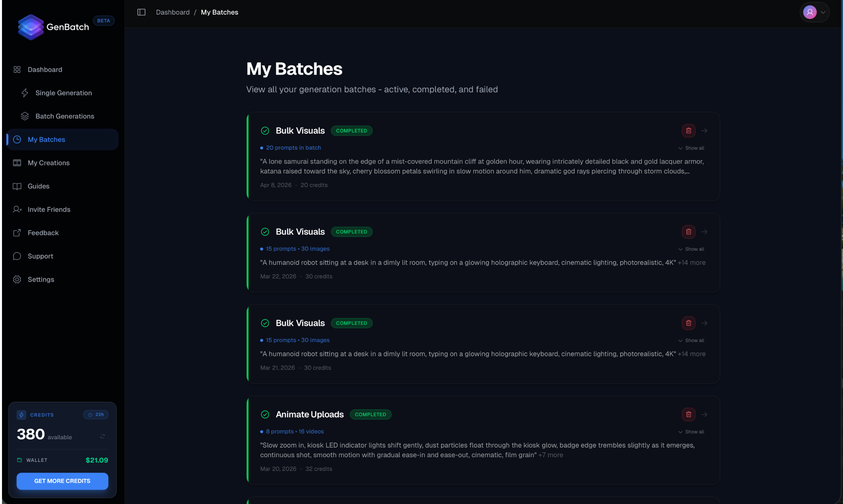Click the lone samurai prompt text
This screenshot has width=843, height=504.
[482, 166]
